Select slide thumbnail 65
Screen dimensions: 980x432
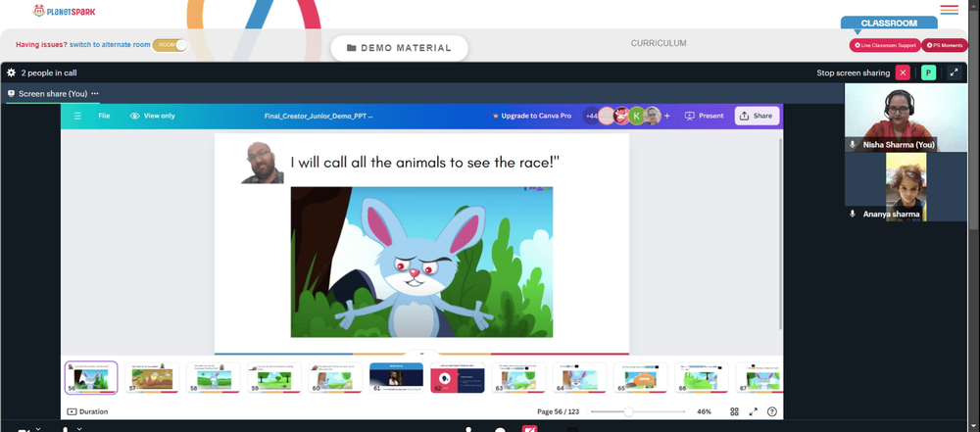(x=641, y=377)
